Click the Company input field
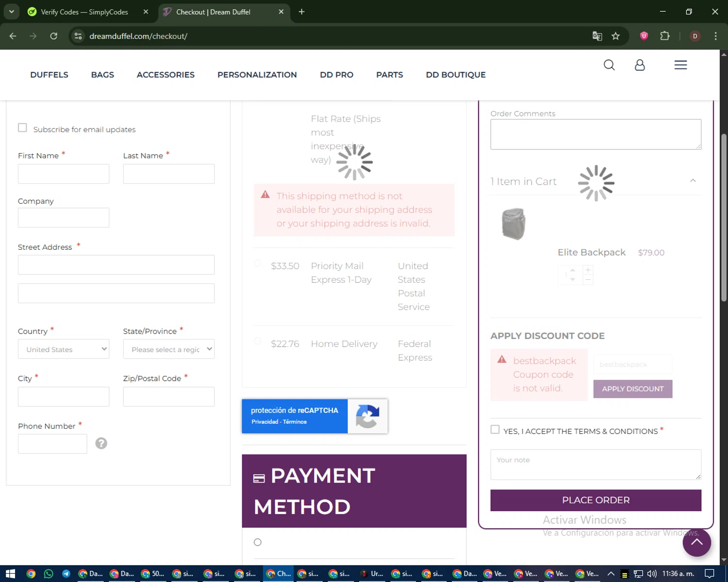The height and width of the screenshot is (582, 728). [x=64, y=218]
